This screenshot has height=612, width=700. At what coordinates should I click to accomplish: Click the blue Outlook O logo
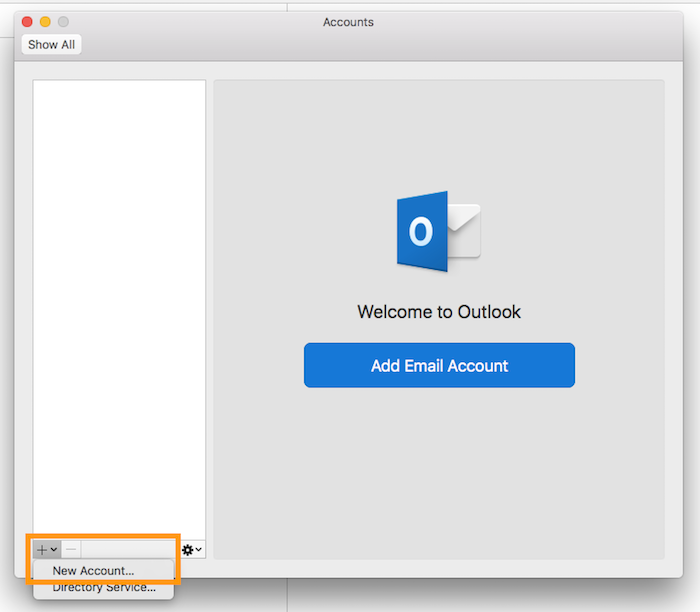(421, 233)
